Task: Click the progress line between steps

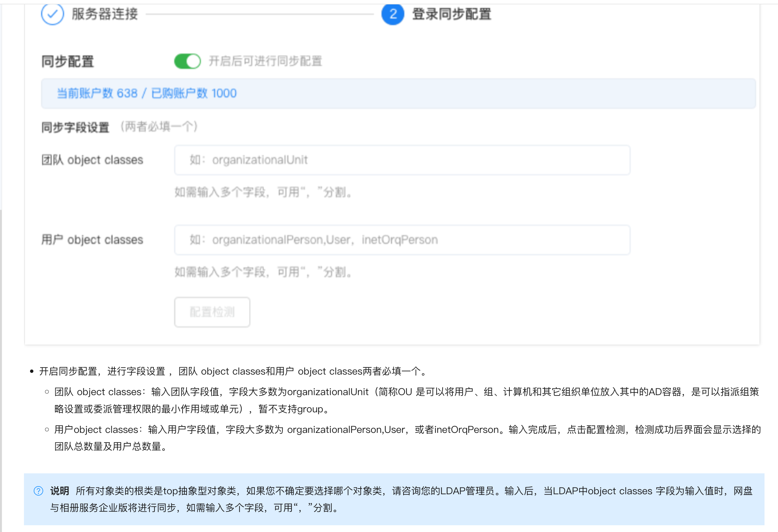Action: 260,14
